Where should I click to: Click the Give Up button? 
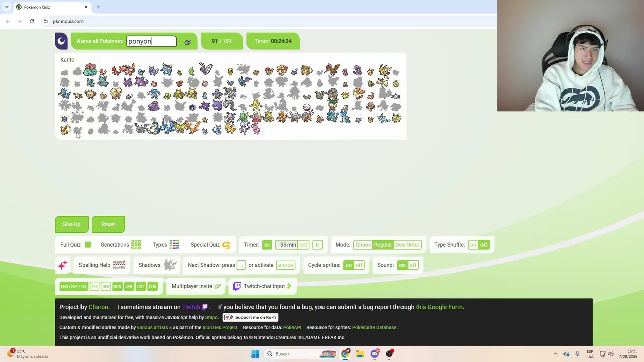(71, 224)
